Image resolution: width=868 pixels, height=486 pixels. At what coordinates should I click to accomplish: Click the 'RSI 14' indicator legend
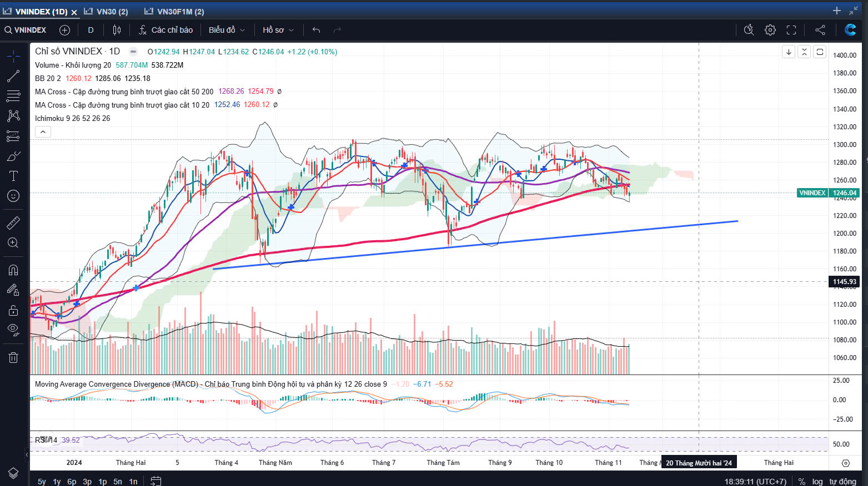pyautogui.click(x=46, y=440)
